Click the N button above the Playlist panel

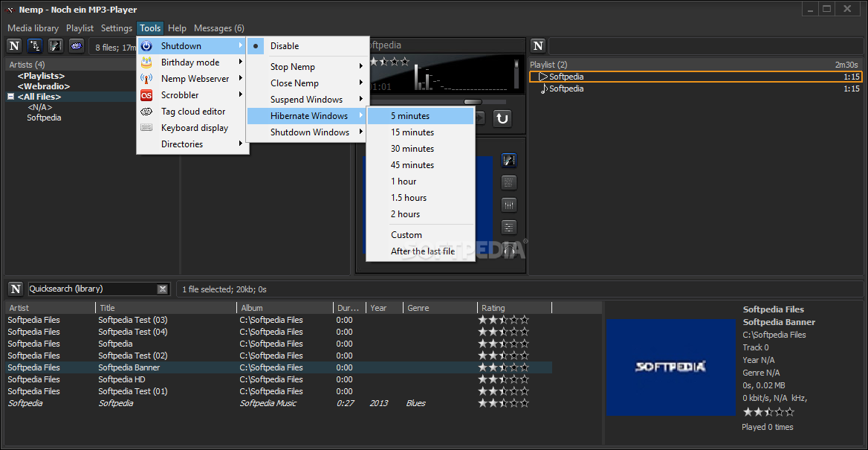pyautogui.click(x=538, y=45)
